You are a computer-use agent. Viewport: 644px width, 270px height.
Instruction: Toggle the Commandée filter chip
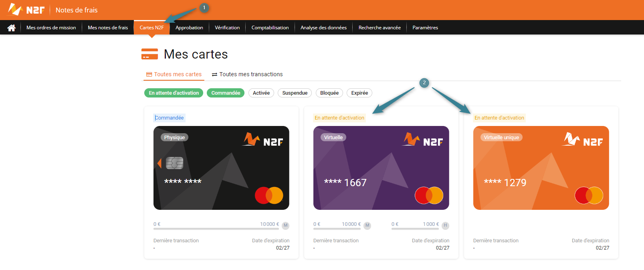click(226, 93)
